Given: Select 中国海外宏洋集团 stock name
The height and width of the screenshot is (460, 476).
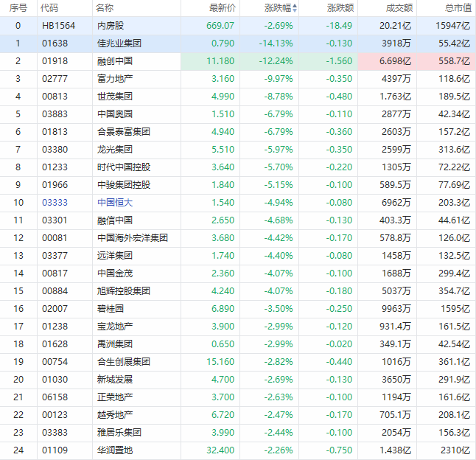Looking at the screenshot, I should [133, 238].
